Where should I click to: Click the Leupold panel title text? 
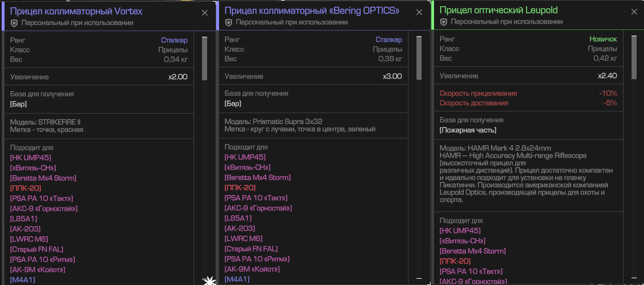pos(499,10)
